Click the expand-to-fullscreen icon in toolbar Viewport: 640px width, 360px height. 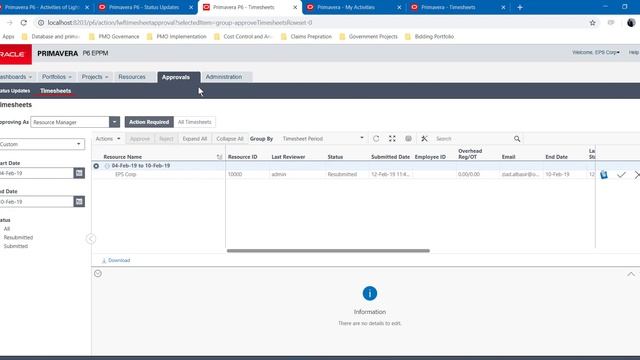click(392, 139)
